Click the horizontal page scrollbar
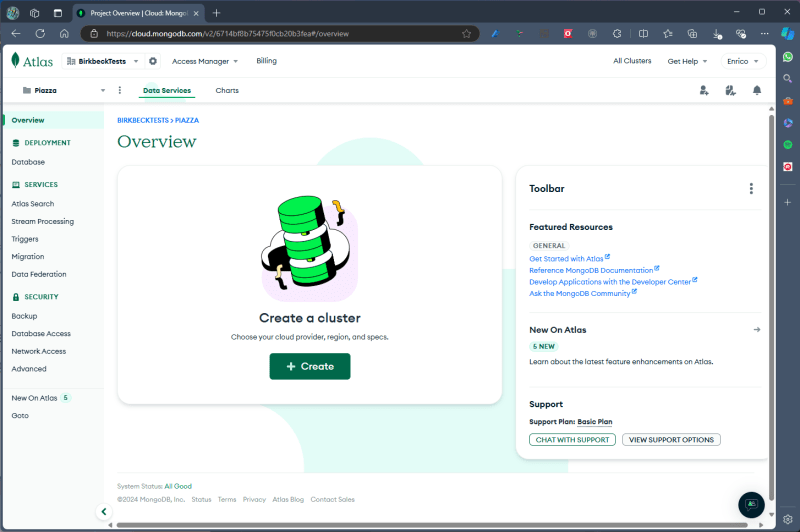 click(x=432, y=524)
